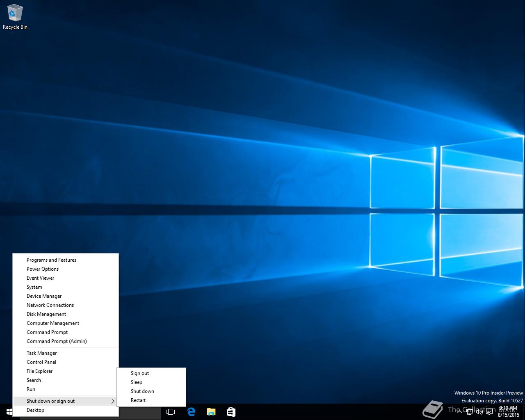Select Programs and Features
The image size is (525, 420).
tap(66, 260)
